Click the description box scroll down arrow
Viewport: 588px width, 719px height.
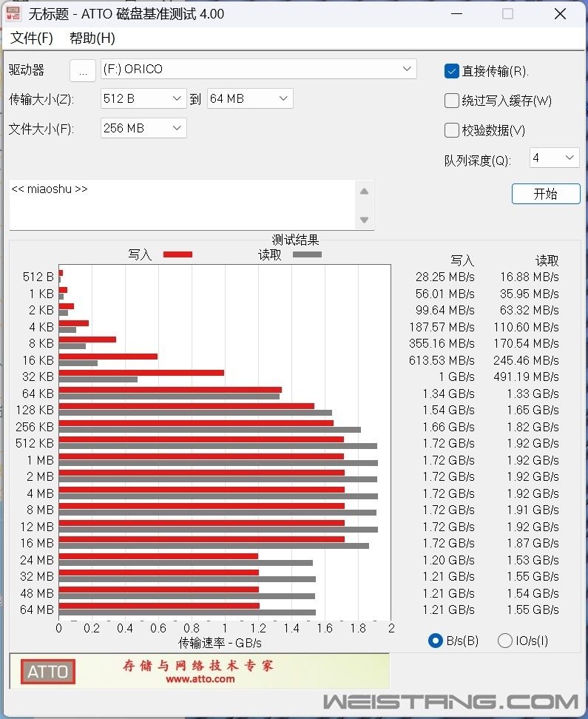pyautogui.click(x=364, y=220)
